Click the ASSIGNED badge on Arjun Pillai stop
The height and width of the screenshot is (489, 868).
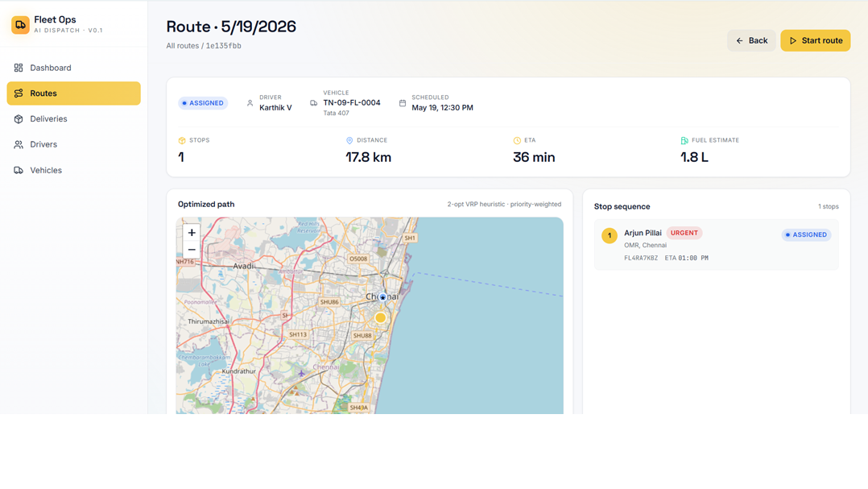[x=807, y=234]
